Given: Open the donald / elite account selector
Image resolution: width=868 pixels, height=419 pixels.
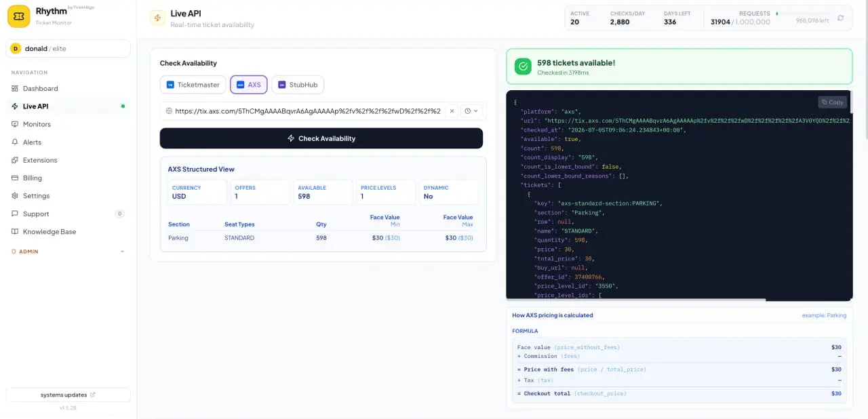Looking at the screenshot, I should [x=68, y=49].
